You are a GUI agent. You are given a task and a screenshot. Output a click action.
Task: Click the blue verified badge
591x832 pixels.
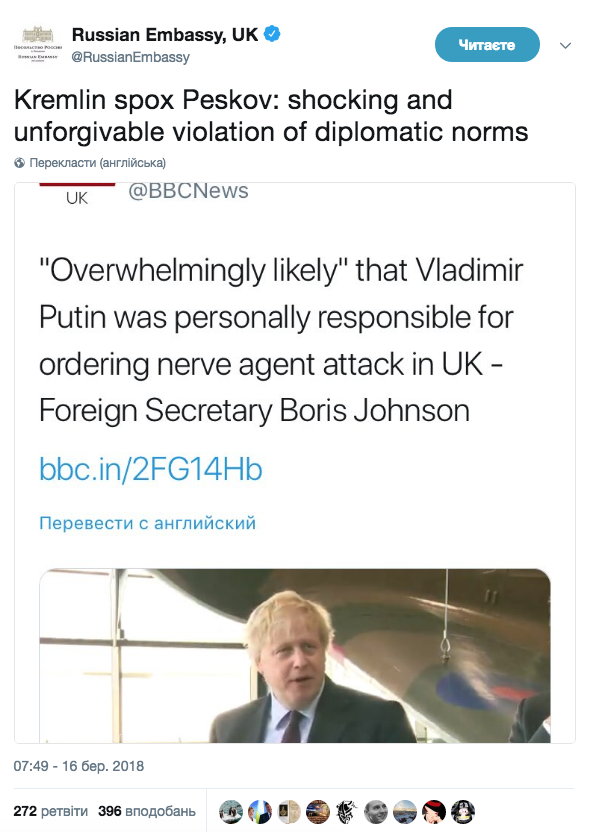click(x=272, y=34)
